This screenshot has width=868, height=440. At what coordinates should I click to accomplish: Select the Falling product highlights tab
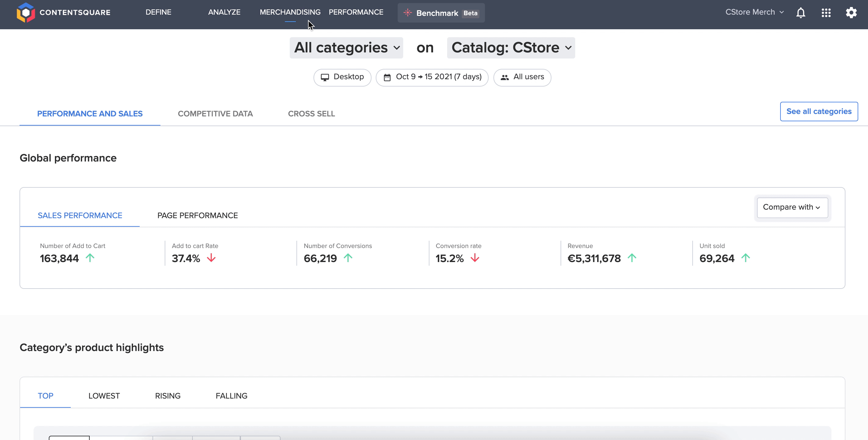[x=231, y=396]
